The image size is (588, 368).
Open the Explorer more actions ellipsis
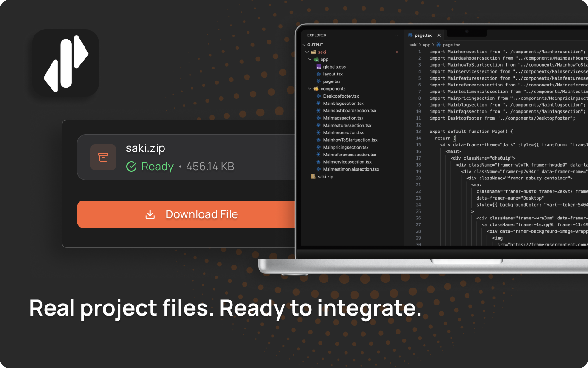coord(396,35)
